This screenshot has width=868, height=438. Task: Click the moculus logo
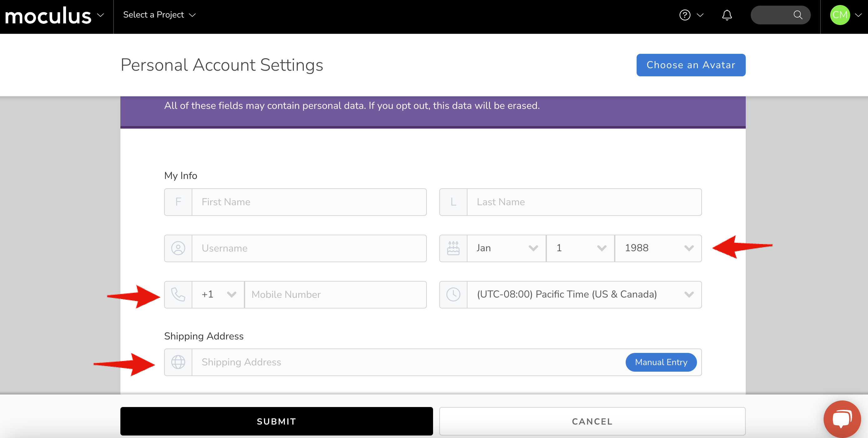[x=48, y=16]
